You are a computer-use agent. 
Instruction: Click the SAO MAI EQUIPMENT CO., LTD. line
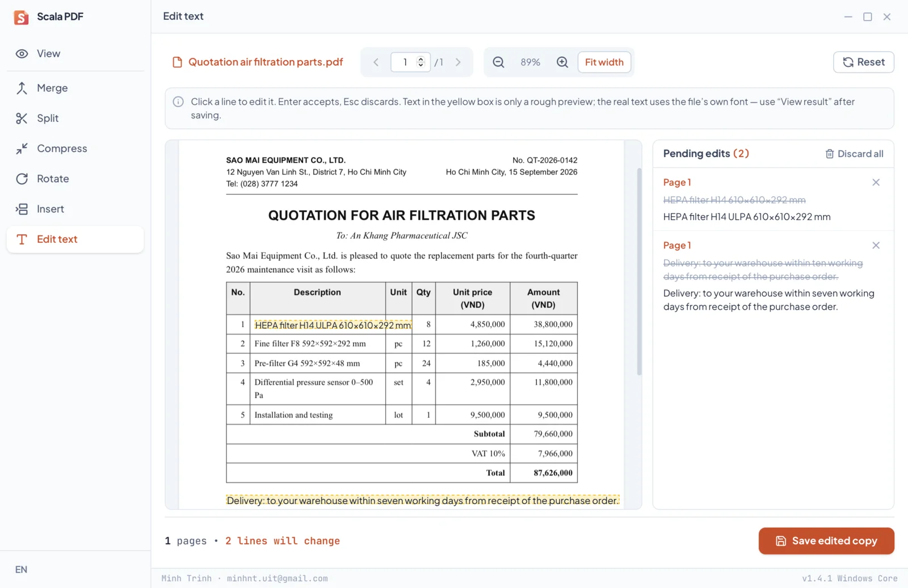[x=285, y=160]
